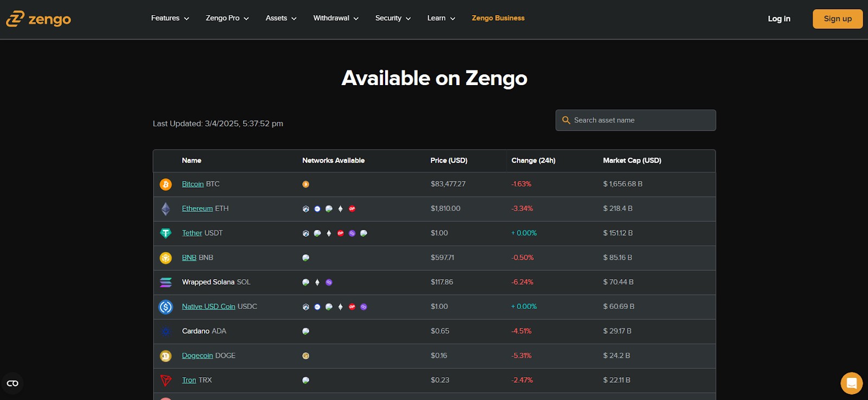Click the Ethereum network diamond in the Ethereum row
The height and width of the screenshot is (400, 868).
pos(341,209)
